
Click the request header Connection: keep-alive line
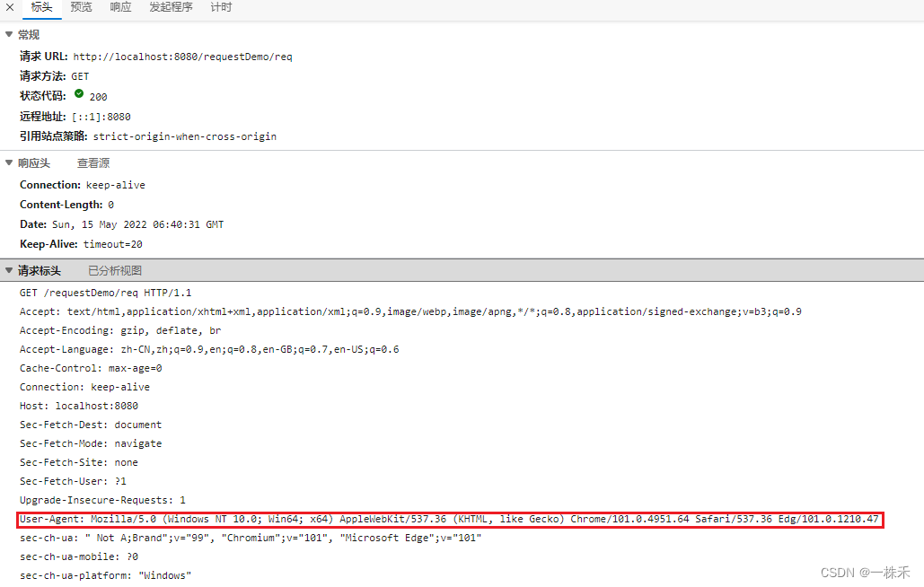(x=84, y=387)
